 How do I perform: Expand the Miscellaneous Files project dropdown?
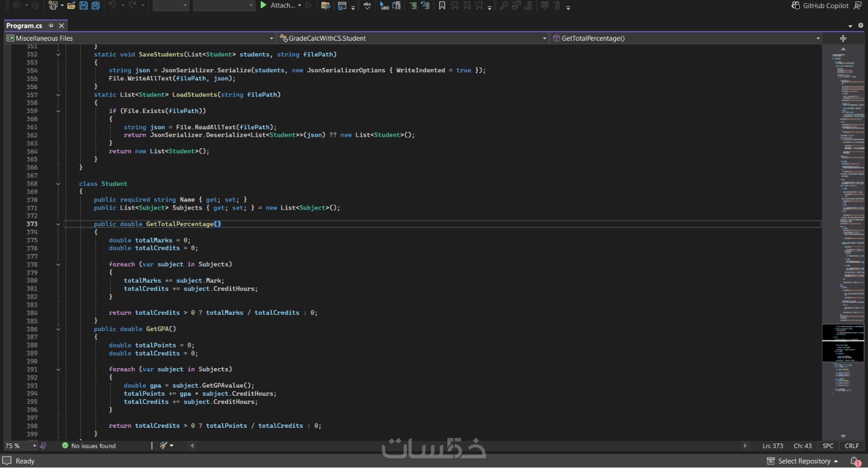tap(271, 39)
